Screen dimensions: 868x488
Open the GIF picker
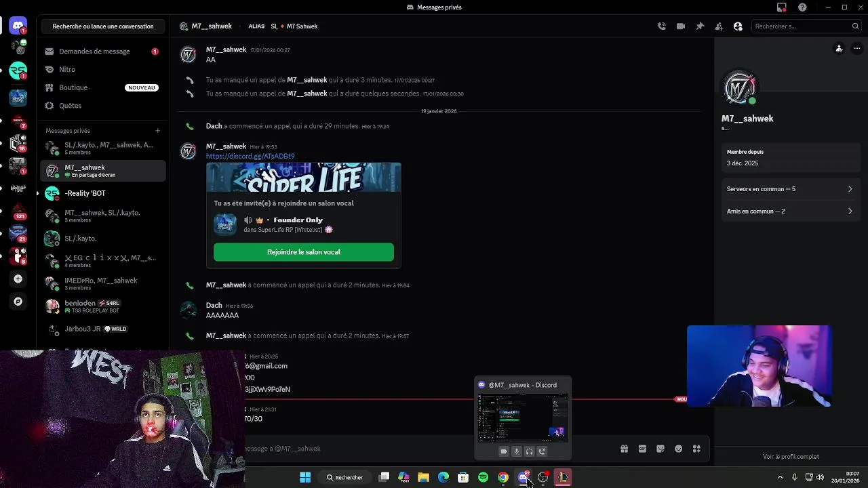[642, 449]
